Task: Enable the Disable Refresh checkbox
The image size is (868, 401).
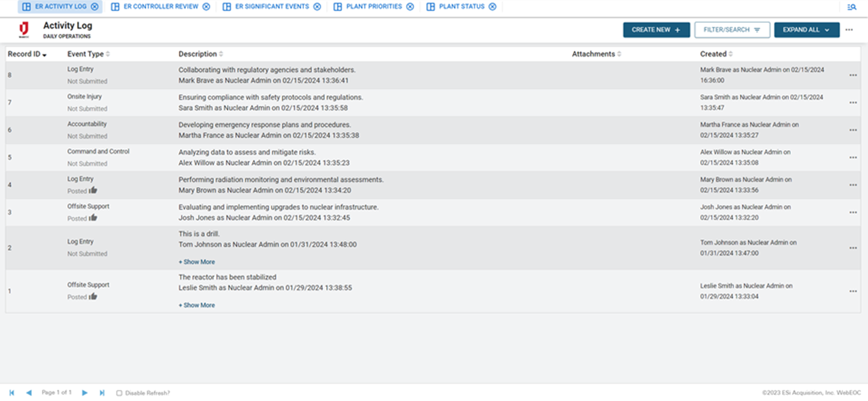Action: [x=119, y=393]
